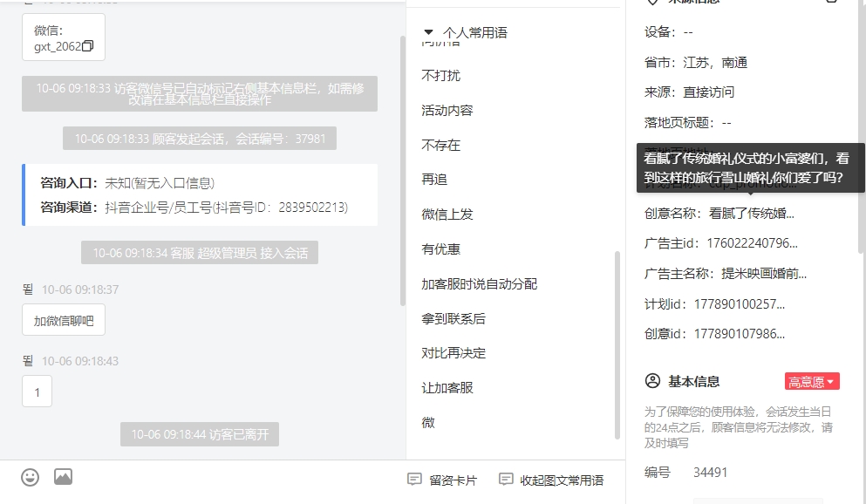Click the 咨询渠道 抖音企业号 line
The height and width of the screenshot is (504, 866).
pos(194,207)
